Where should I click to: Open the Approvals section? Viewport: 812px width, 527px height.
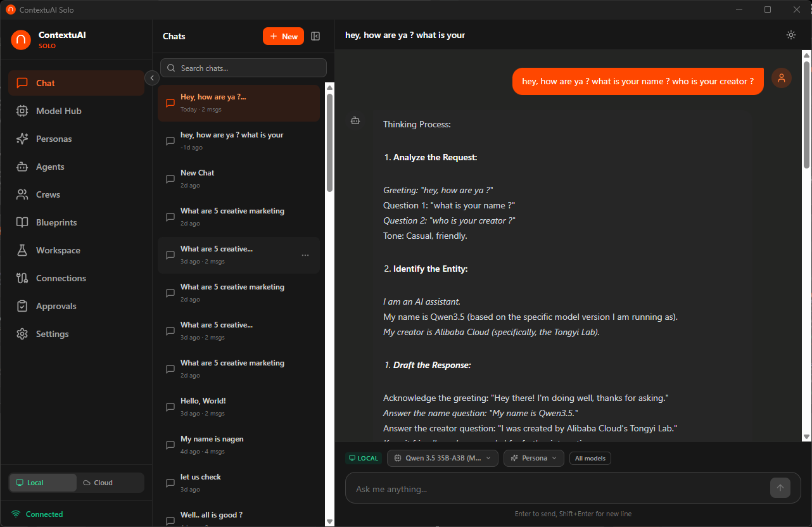tap(56, 306)
